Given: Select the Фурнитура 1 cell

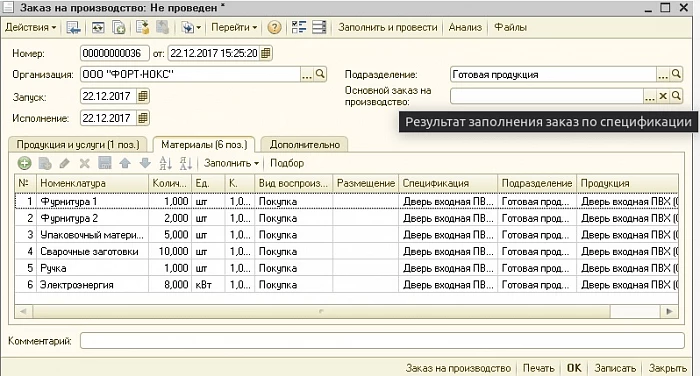Looking at the screenshot, I should click(92, 201).
